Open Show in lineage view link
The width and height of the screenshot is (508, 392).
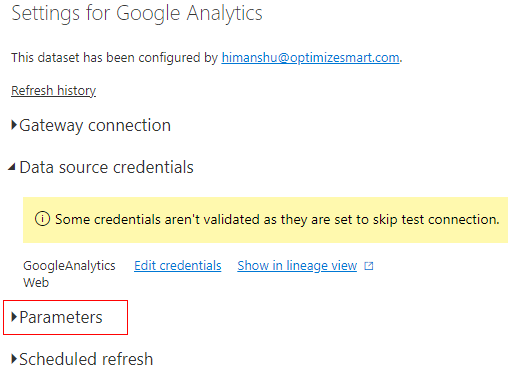(297, 266)
